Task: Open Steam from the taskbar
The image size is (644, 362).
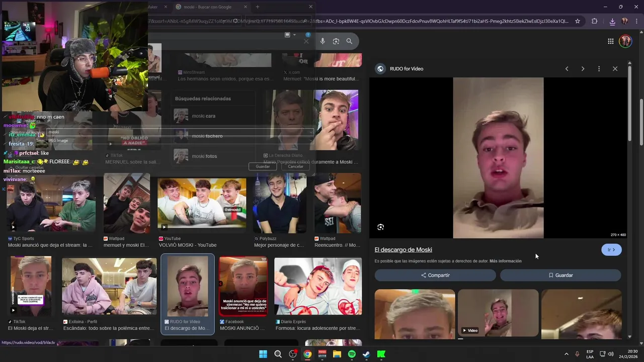Action: [x=366, y=354]
